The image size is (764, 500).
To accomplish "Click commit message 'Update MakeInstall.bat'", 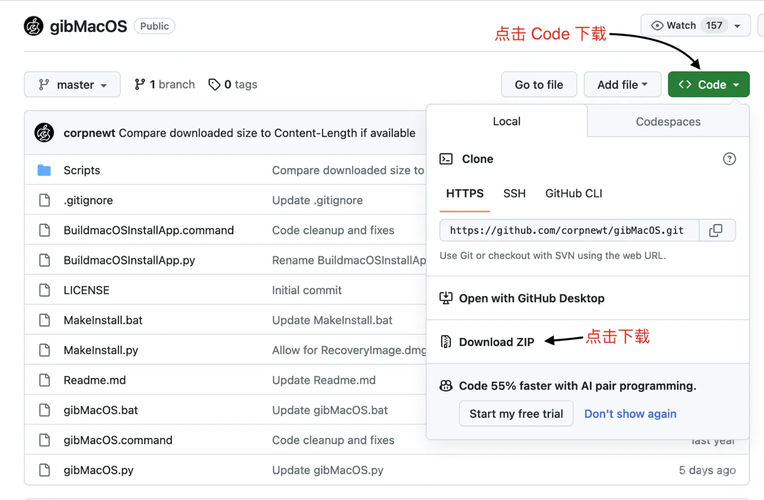I will pos(332,320).
